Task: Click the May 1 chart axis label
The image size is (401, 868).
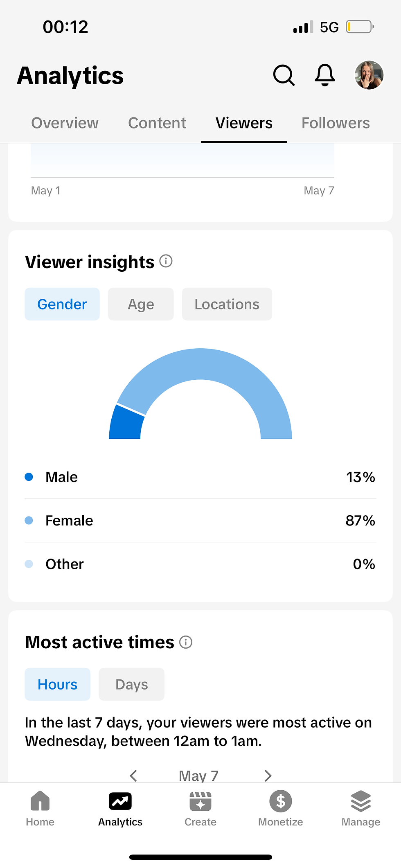Action: click(x=46, y=190)
